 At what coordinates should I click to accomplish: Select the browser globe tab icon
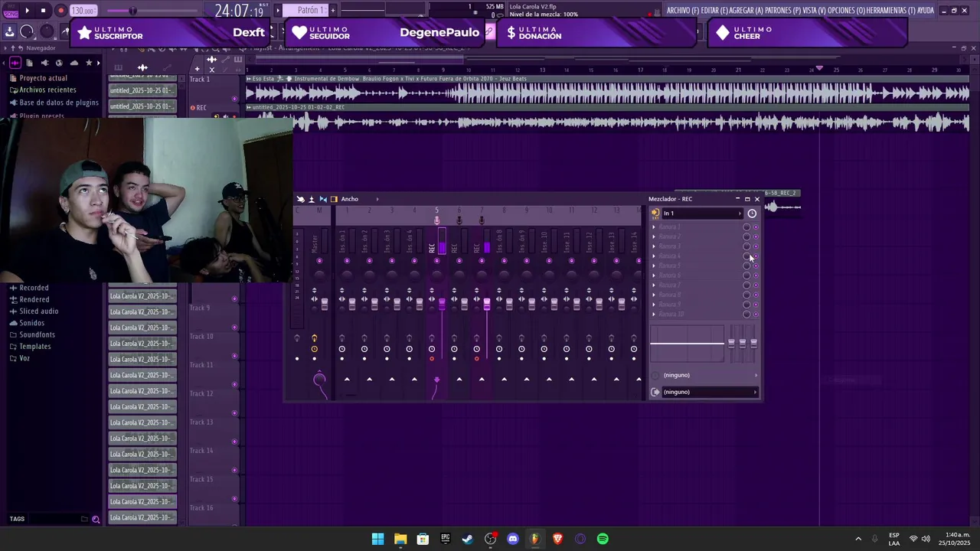click(x=59, y=63)
